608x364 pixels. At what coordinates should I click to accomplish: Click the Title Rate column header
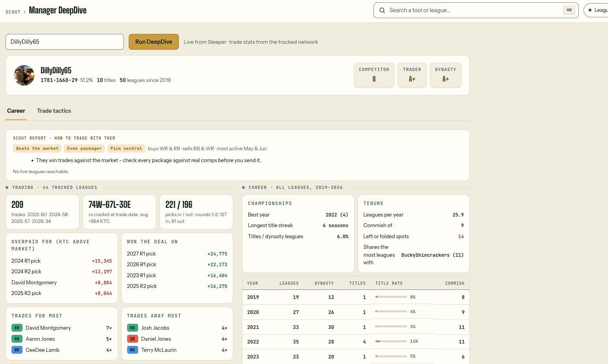(x=389, y=283)
